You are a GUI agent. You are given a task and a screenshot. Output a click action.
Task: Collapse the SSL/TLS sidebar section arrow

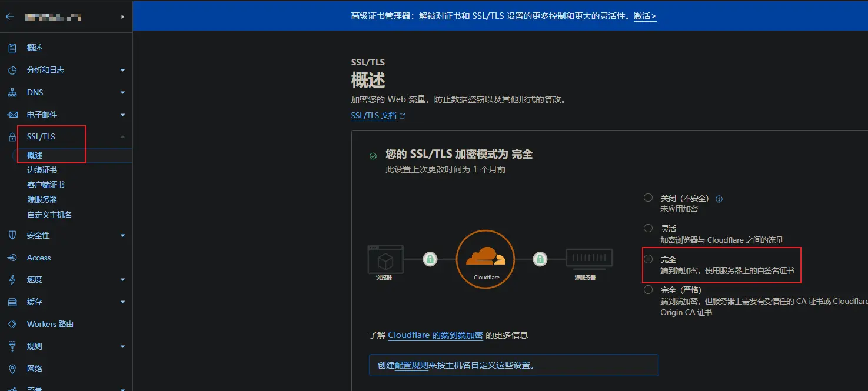coord(122,137)
